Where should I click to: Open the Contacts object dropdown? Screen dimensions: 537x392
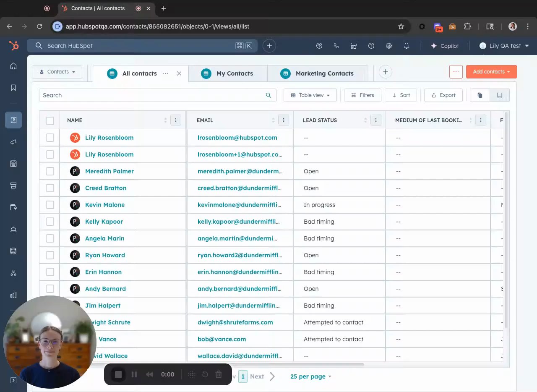tap(57, 72)
